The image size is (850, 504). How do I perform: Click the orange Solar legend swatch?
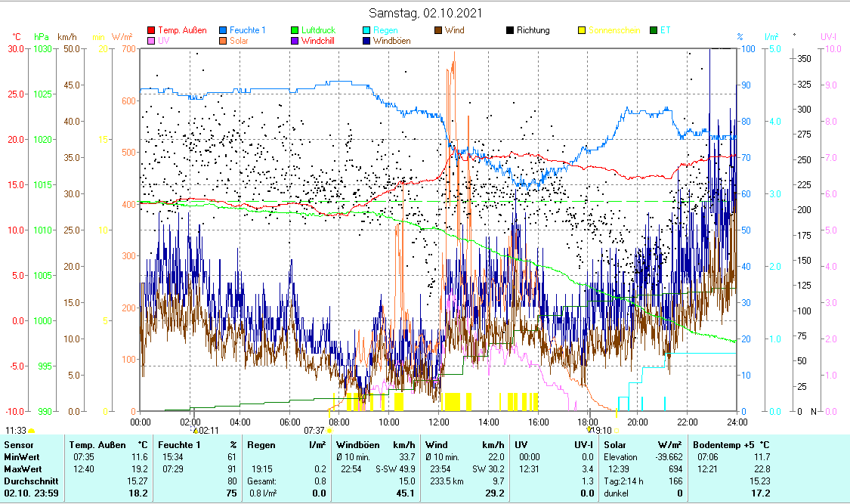point(224,41)
